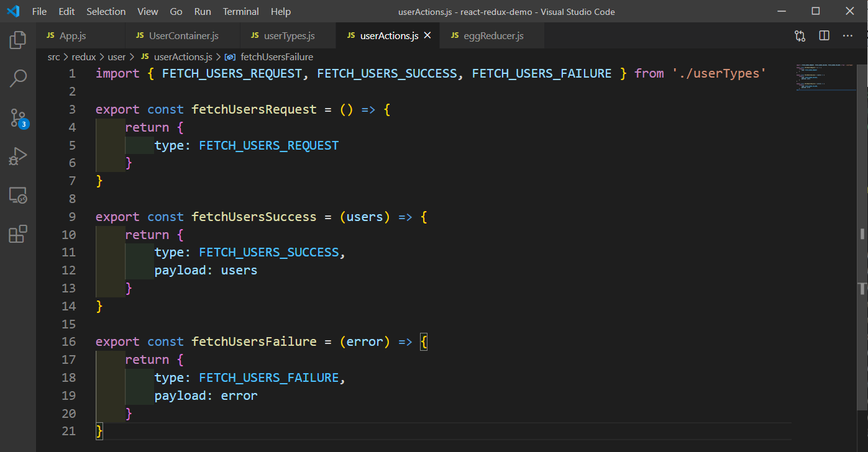Open the View menu
868x452 pixels.
tap(148, 11)
